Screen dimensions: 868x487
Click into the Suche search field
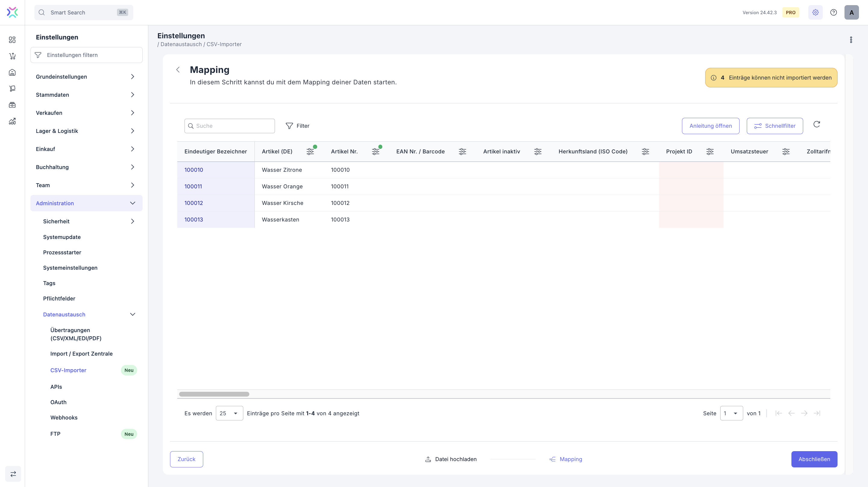pyautogui.click(x=233, y=126)
